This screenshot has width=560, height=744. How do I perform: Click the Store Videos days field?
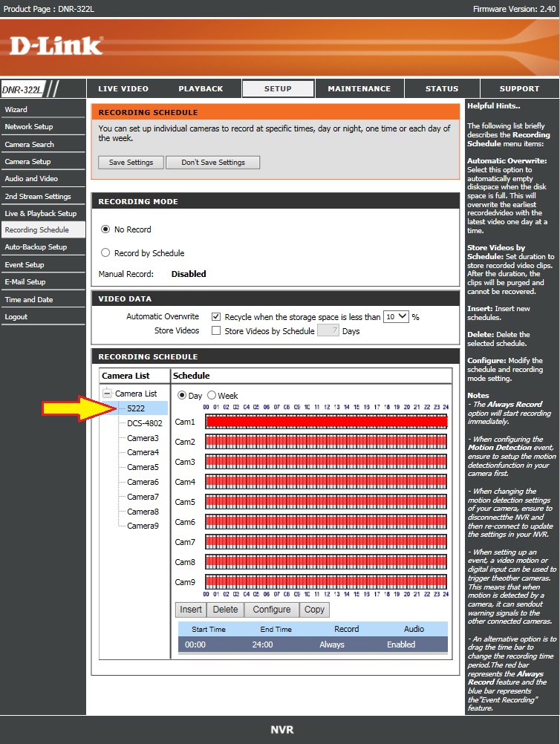click(x=328, y=330)
